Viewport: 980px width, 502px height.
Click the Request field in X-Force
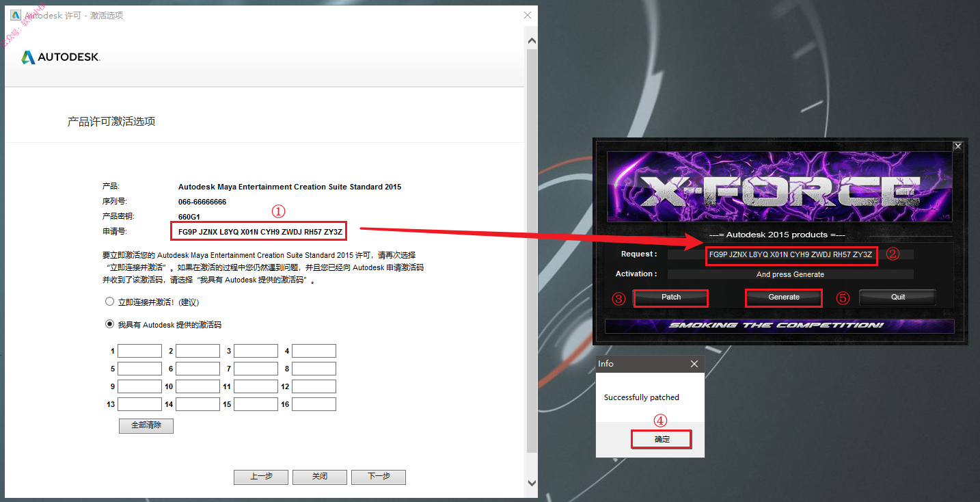point(790,254)
